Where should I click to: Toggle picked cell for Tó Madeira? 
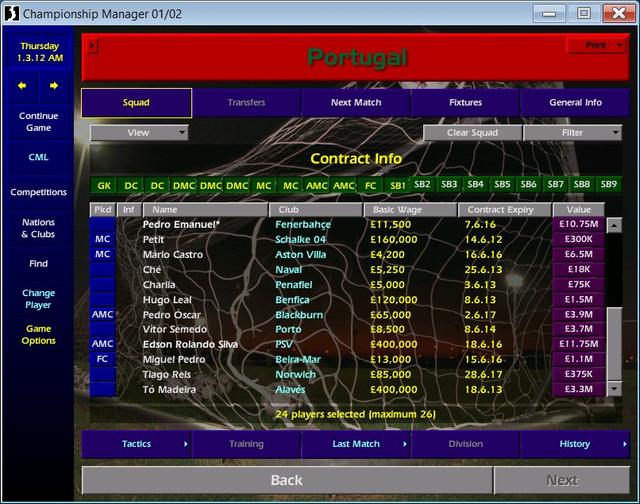[102, 389]
